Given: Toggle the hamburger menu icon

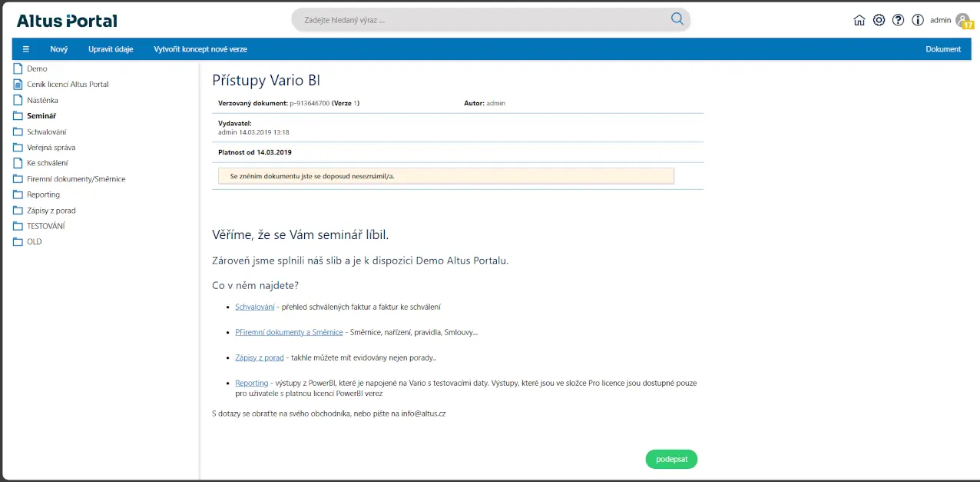Looking at the screenshot, I should 25,49.
